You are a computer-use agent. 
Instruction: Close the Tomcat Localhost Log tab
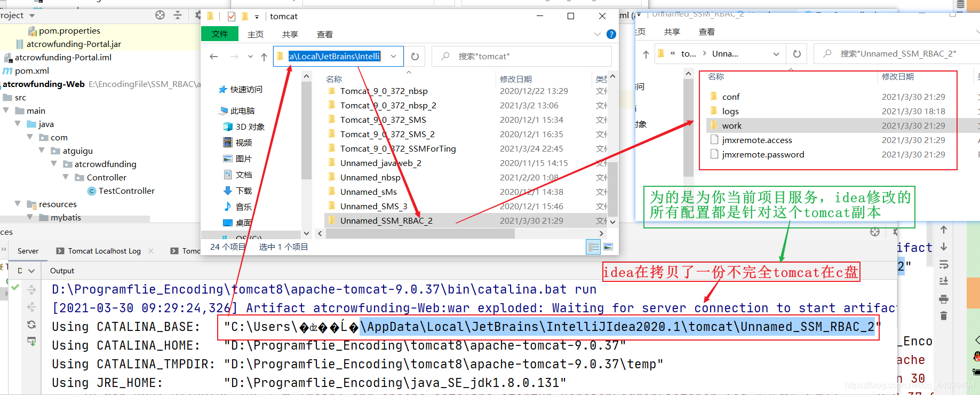pyautogui.click(x=152, y=251)
